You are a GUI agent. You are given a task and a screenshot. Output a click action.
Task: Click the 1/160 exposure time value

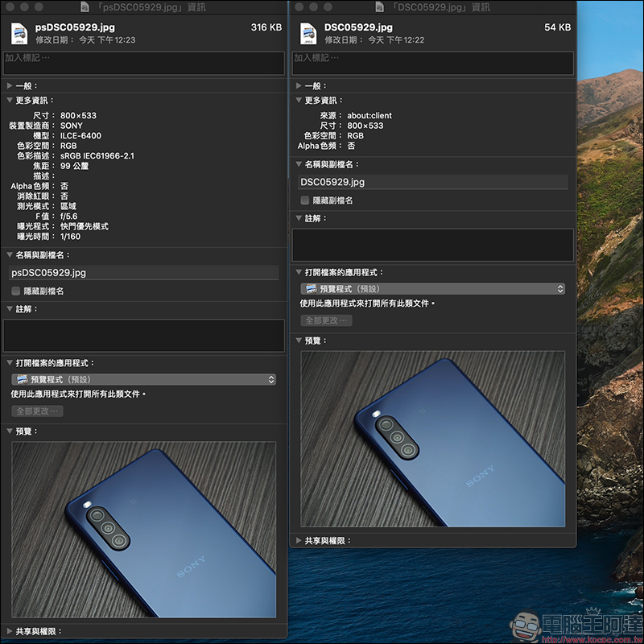tap(70, 237)
